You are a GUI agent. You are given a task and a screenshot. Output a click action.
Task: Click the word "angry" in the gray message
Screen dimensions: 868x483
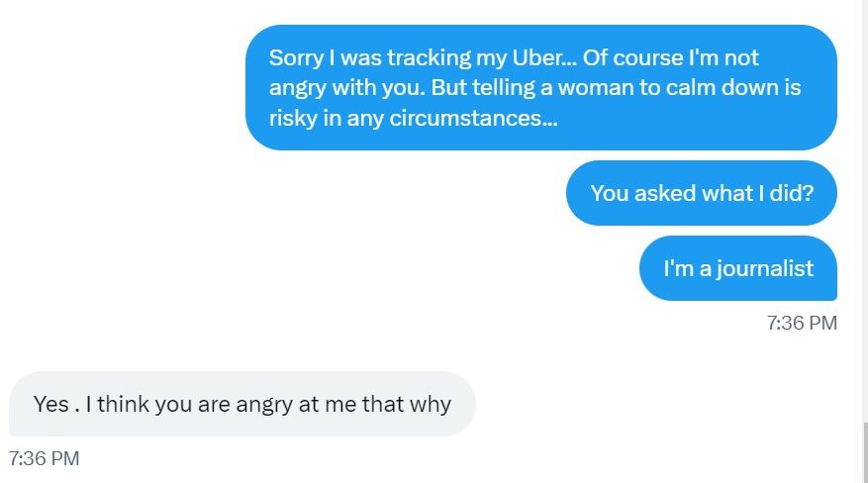click(x=264, y=405)
